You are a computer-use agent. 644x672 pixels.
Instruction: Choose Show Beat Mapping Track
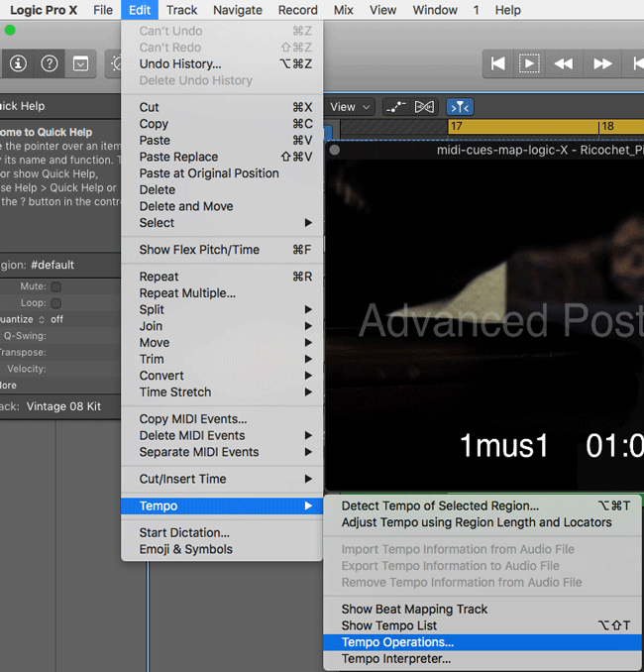483,609
